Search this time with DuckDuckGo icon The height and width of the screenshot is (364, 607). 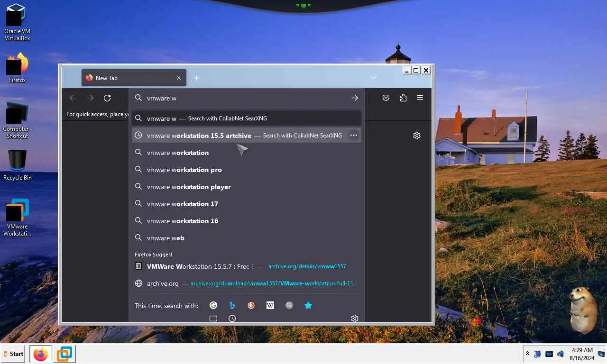[x=251, y=305]
